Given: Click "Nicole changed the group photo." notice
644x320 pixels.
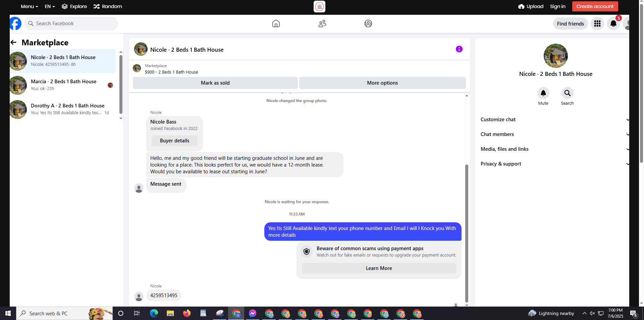Looking at the screenshot, I should (x=297, y=101).
